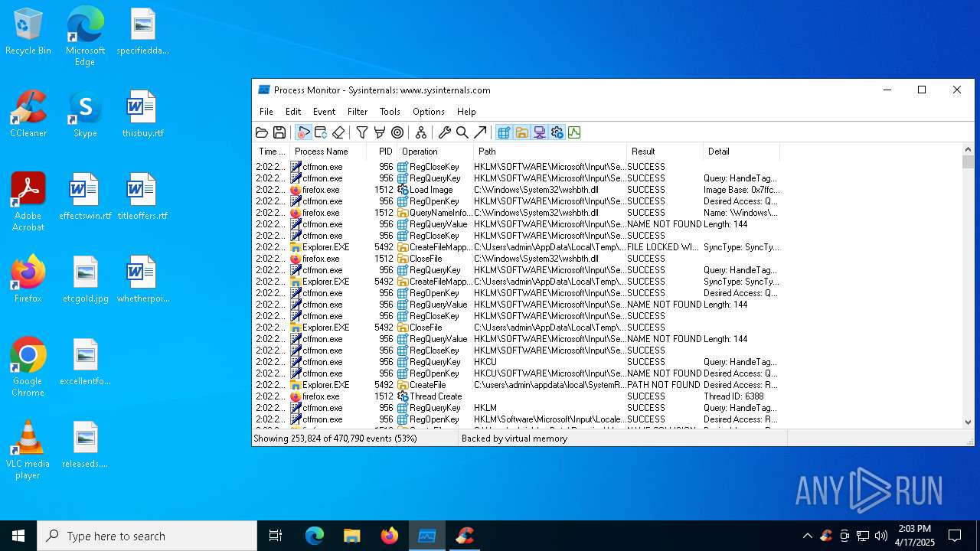
Task: Select CCleaner desktop shortcut
Action: click(28, 114)
